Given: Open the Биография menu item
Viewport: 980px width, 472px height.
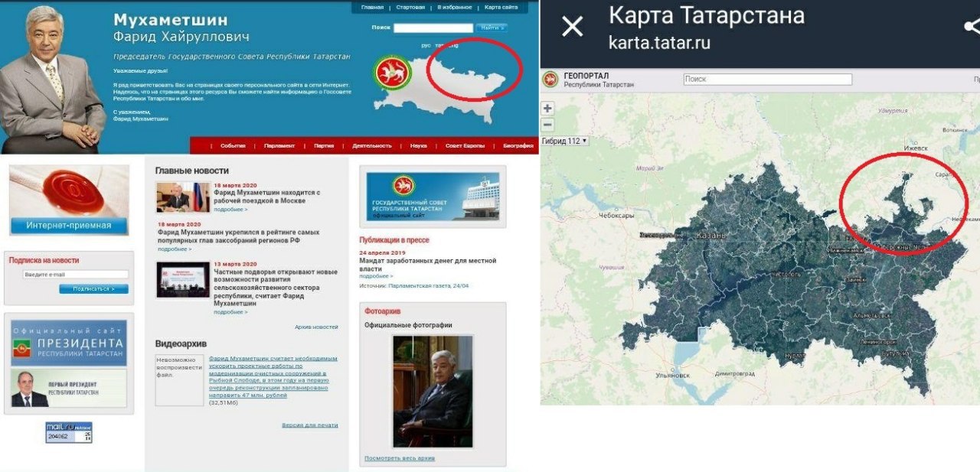Looking at the screenshot, I should [518, 145].
